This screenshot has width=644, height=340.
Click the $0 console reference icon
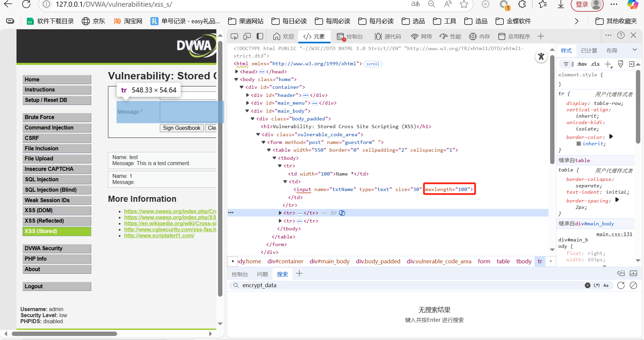point(342,213)
